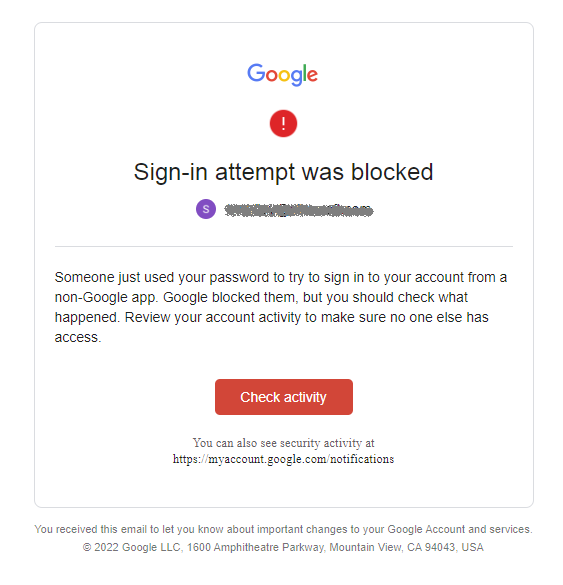This screenshot has width=563, height=585.
Task: Click the horizontal divider under the email
Action: pos(284,246)
